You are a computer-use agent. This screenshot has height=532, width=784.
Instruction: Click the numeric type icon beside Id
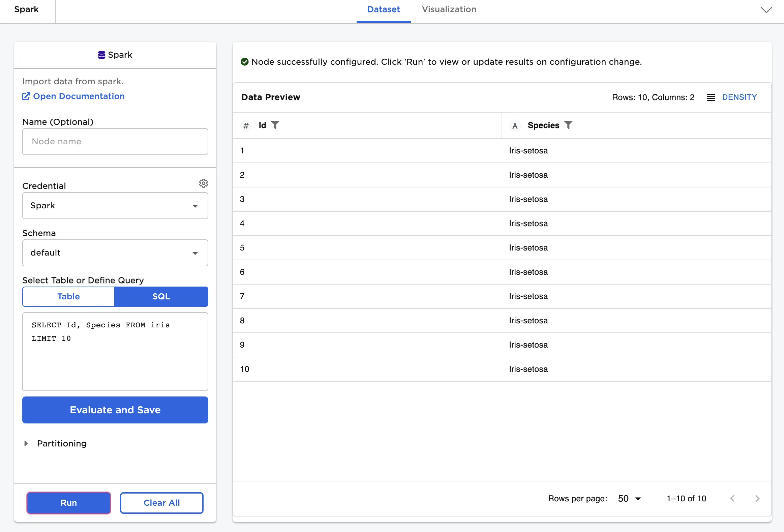tap(246, 126)
